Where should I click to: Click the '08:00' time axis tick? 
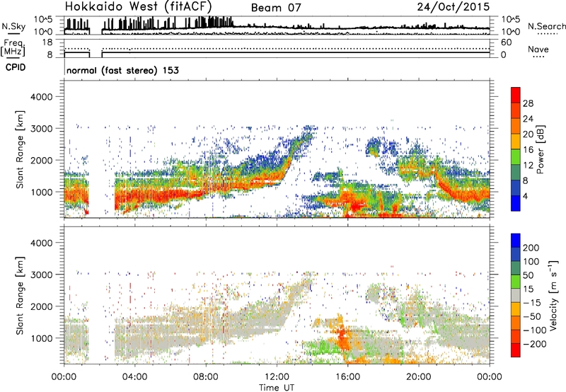(x=206, y=377)
